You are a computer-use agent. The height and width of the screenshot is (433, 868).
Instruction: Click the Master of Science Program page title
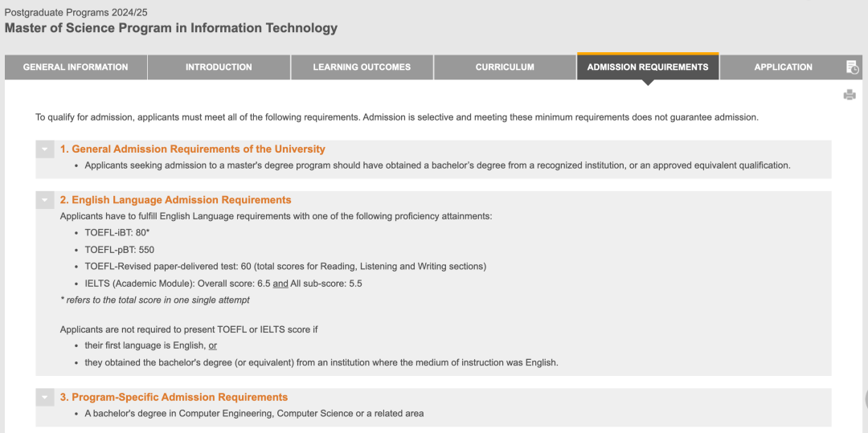tap(171, 27)
